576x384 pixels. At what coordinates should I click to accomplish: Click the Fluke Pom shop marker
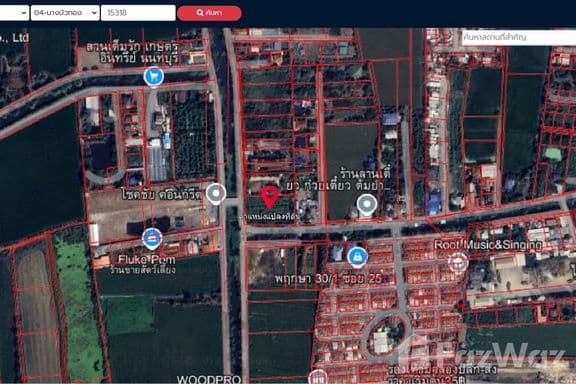pos(152,238)
